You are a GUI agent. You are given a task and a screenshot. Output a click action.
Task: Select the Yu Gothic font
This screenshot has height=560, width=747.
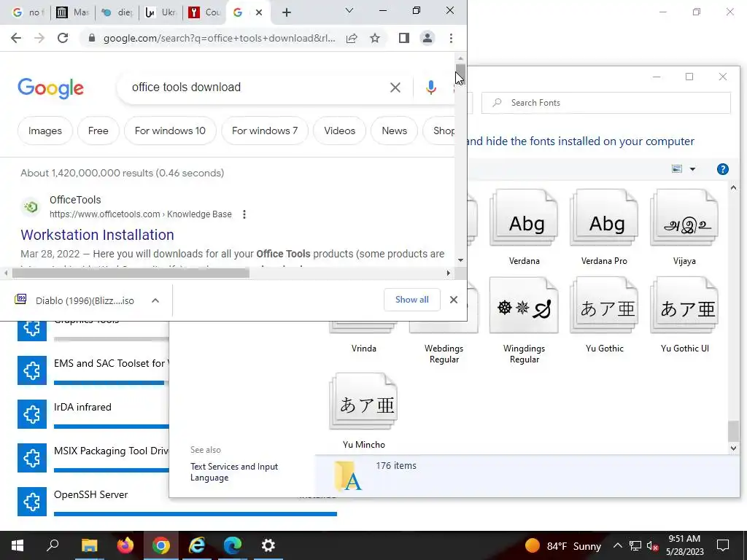(x=604, y=315)
